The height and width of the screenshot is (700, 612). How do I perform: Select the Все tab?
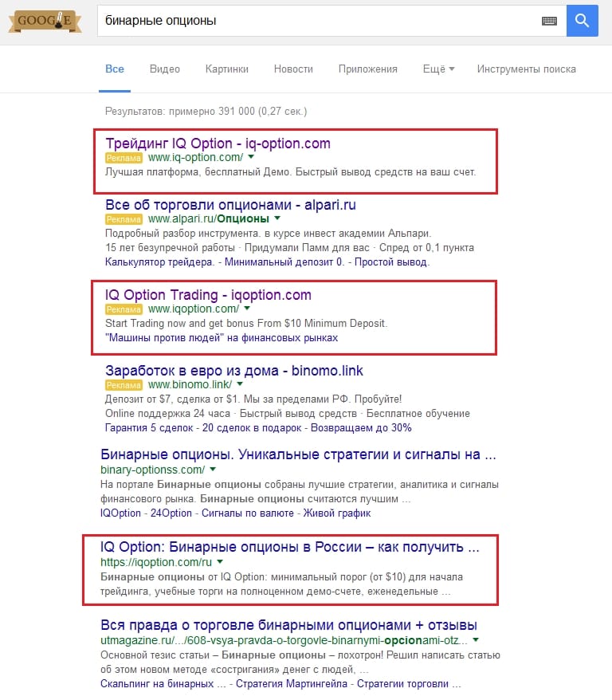tap(115, 69)
